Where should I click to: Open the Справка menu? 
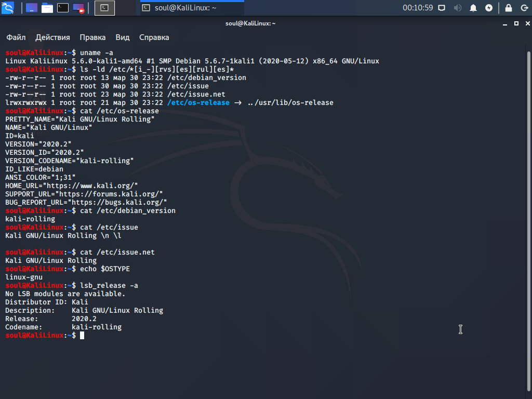154,37
